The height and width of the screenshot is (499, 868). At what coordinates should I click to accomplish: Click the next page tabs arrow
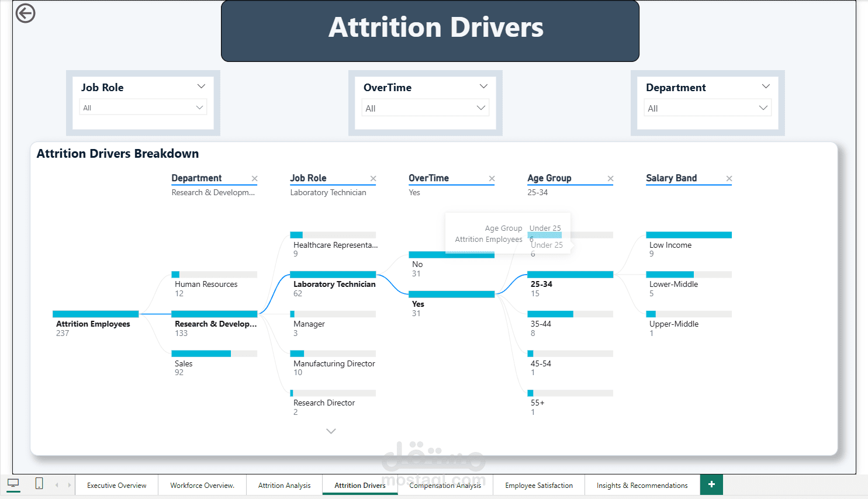69,485
